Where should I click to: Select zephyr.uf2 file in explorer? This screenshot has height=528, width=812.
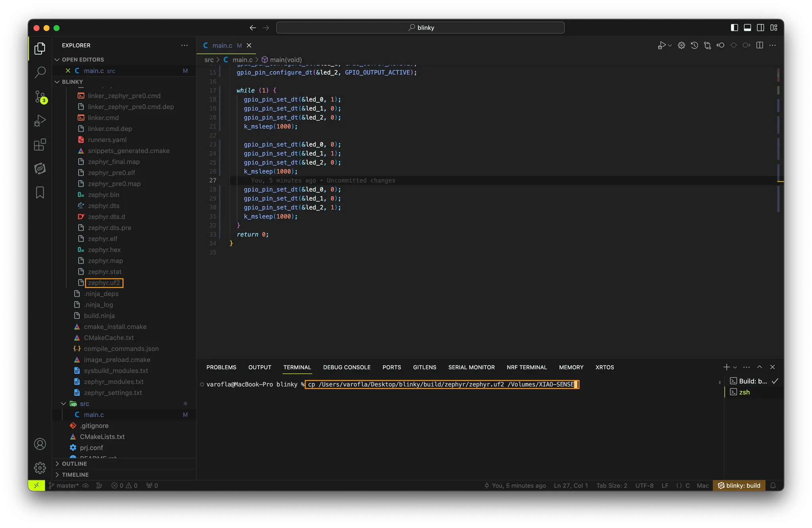pos(103,283)
